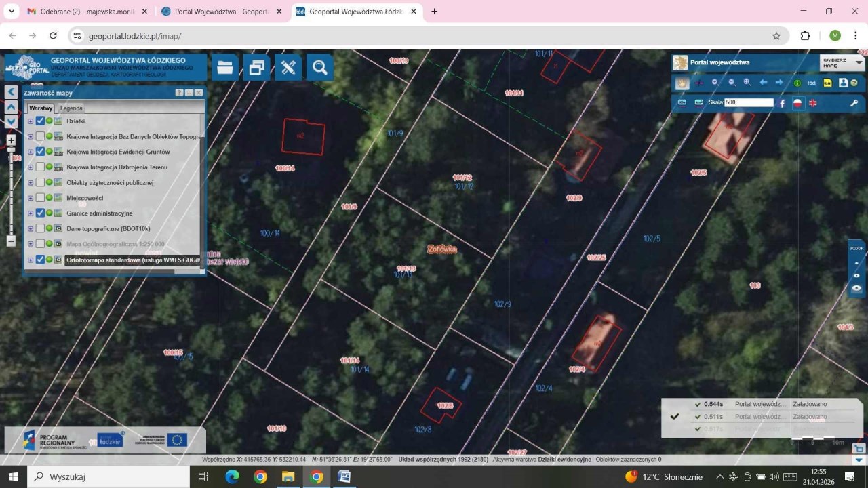Viewport: 868px width, 488px height.
Task: Click the Facebook share icon
Action: [782, 103]
